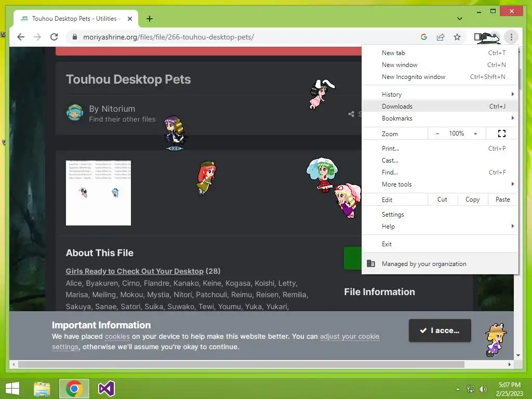The width and height of the screenshot is (532, 399).
Task: Click the address bar URL field
Action: pyautogui.click(x=243, y=37)
